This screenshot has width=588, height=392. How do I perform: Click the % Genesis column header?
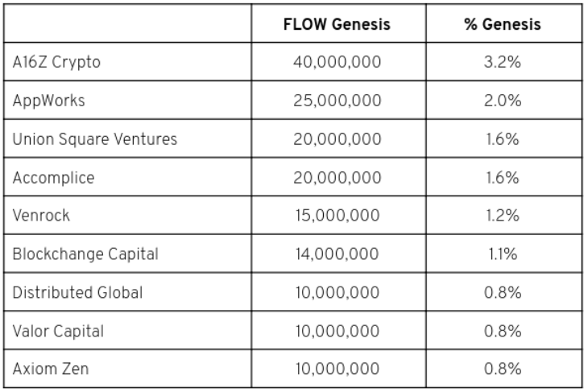point(503,25)
